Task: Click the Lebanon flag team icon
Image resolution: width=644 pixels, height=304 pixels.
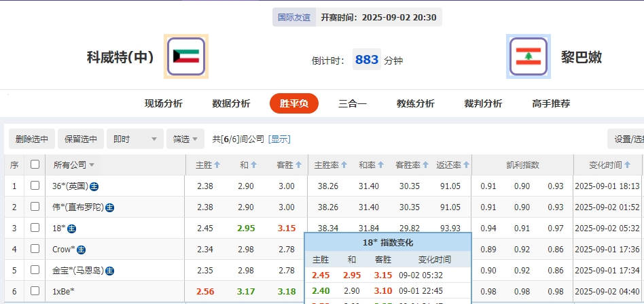Action: 528,56
